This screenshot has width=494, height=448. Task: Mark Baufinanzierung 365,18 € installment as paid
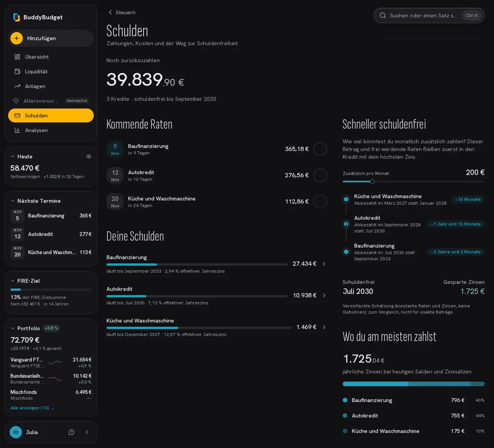tap(320, 149)
